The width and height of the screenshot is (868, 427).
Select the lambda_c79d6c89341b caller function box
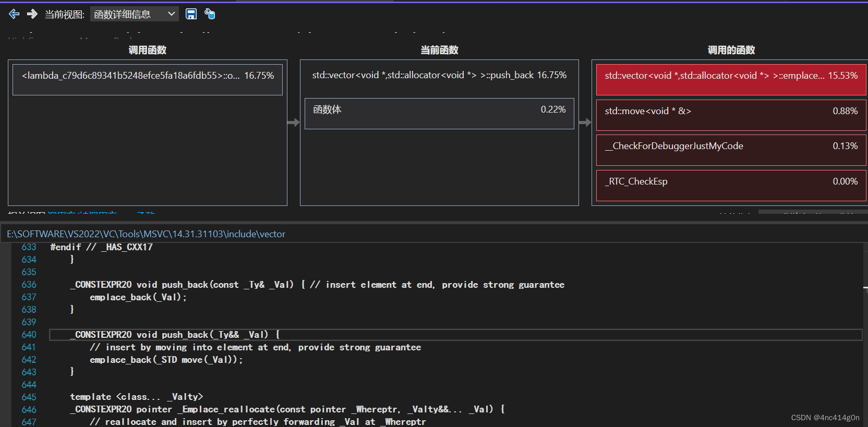point(148,80)
